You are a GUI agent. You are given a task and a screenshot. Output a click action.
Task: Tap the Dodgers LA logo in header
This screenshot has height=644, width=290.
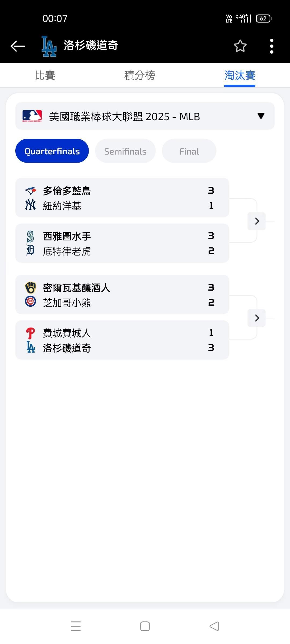(x=49, y=46)
